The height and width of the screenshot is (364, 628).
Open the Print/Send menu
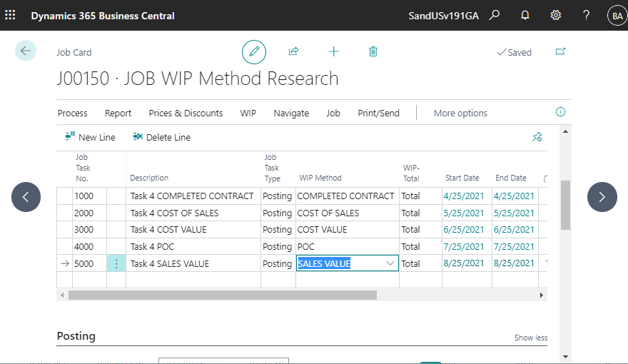point(378,113)
